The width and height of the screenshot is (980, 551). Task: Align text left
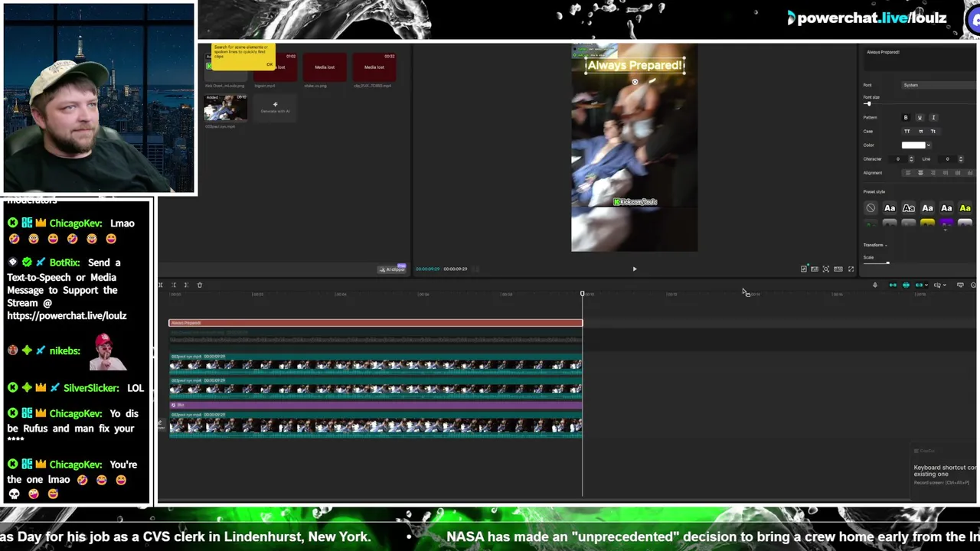[908, 173]
